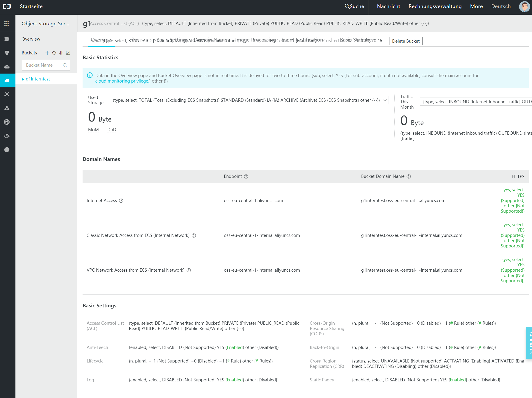Image resolution: width=532 pixels, height=398 pixels.
Task: Click the Basic Settings section heading
Action: [99, 306]
